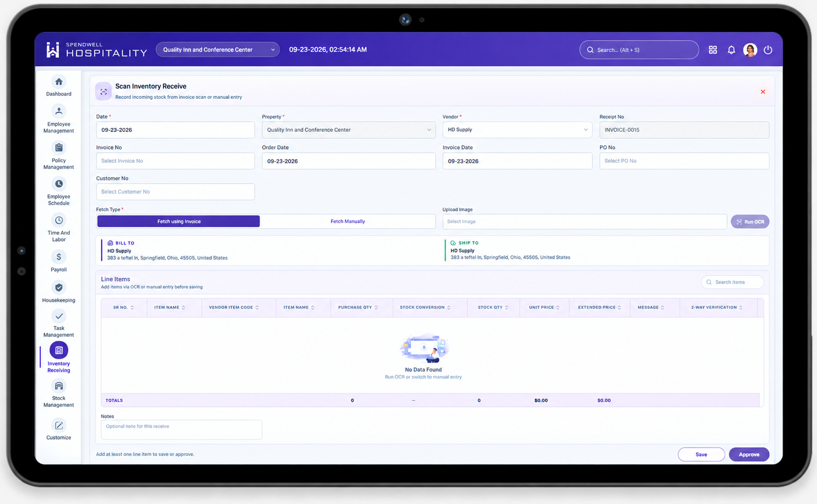
Task: Focus the Search items box
Action: click(x=733, y=282)
